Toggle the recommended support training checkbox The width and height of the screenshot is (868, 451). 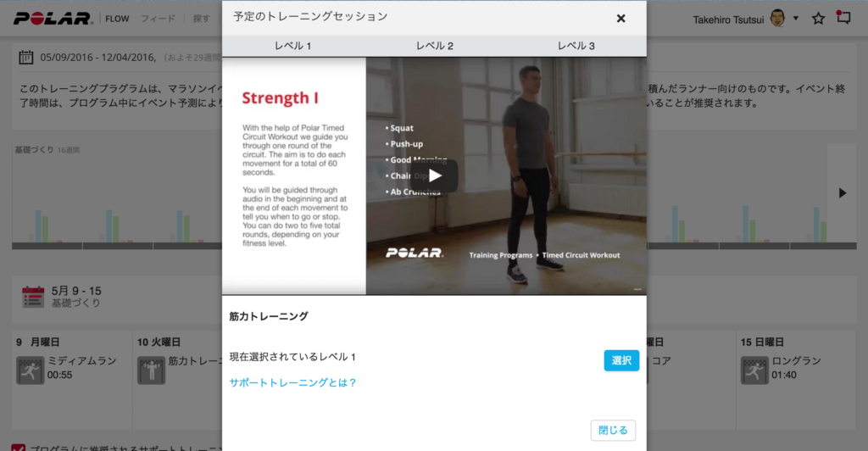pyautogui.click(x=19, y=447)
